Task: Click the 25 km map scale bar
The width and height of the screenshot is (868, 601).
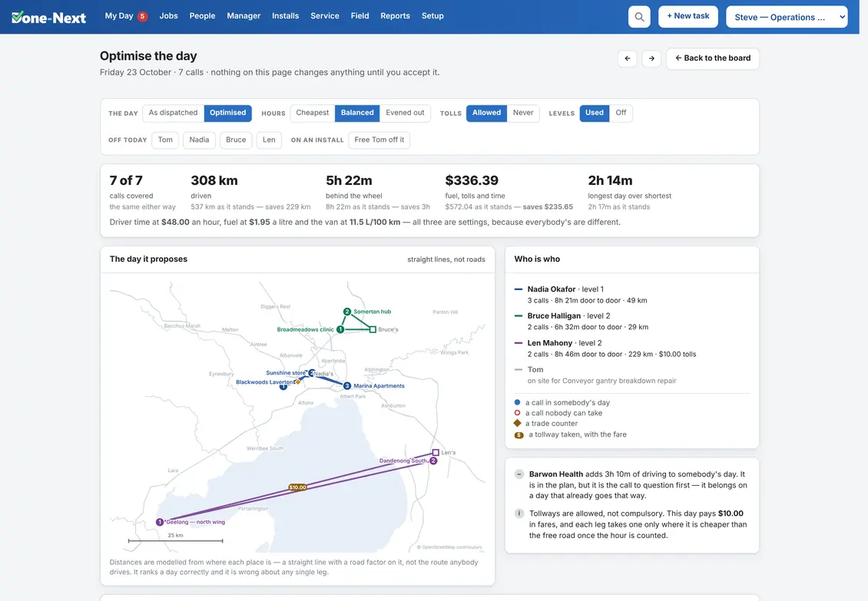Action: pyautogui.click(x=175, y=540)
